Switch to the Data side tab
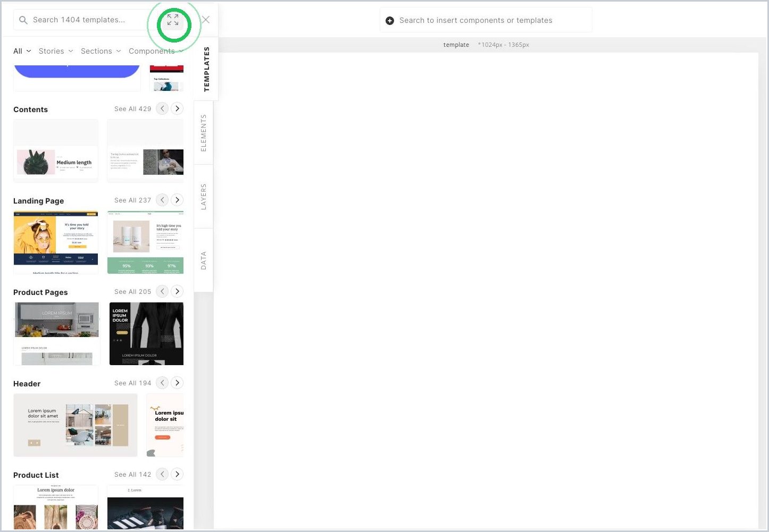769x532 pixels. [204, 260]
